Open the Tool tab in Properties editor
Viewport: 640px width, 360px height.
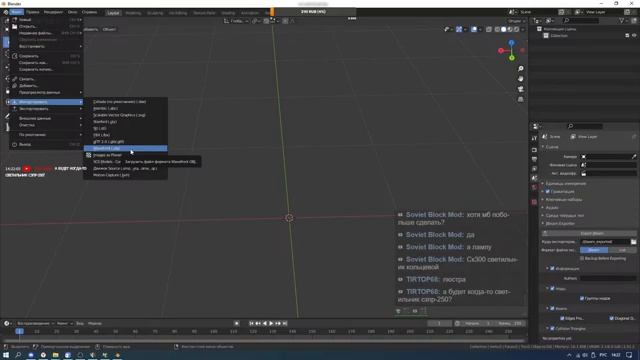click(534, 138)
